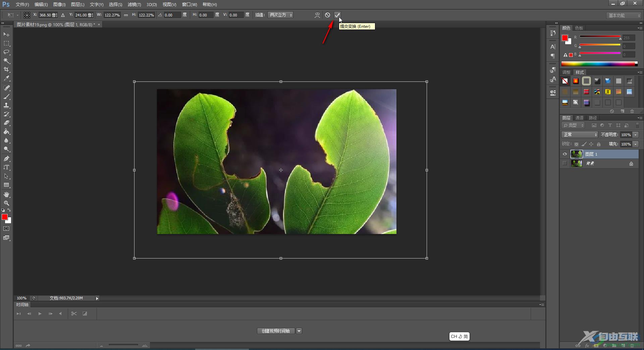Toggle lock image pixels
Image resolution: width=644 pixels, height=350 pixels.
coord(584,144)
